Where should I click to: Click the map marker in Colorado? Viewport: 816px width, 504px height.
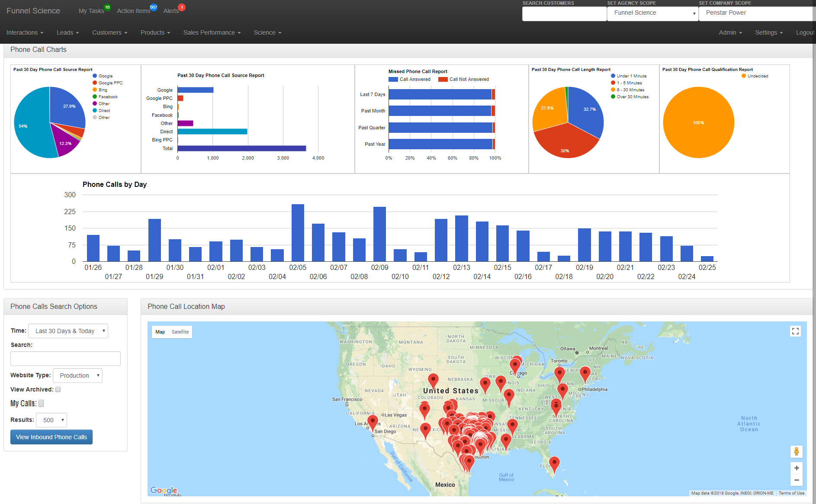coord(433,382)
